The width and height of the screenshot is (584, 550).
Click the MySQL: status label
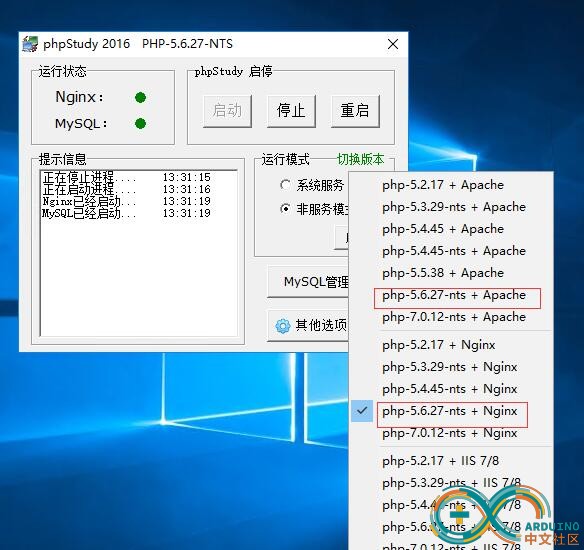pos(81,124)
